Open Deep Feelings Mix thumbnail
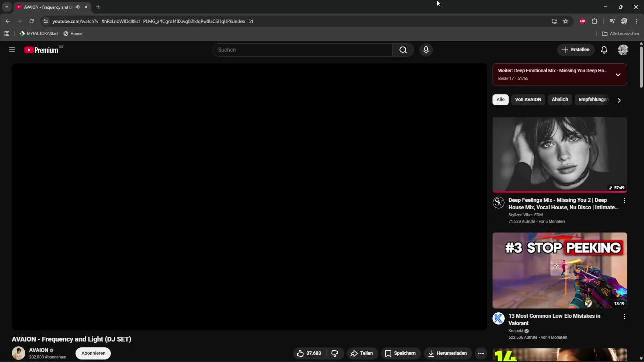 click(x=559, y=154)
